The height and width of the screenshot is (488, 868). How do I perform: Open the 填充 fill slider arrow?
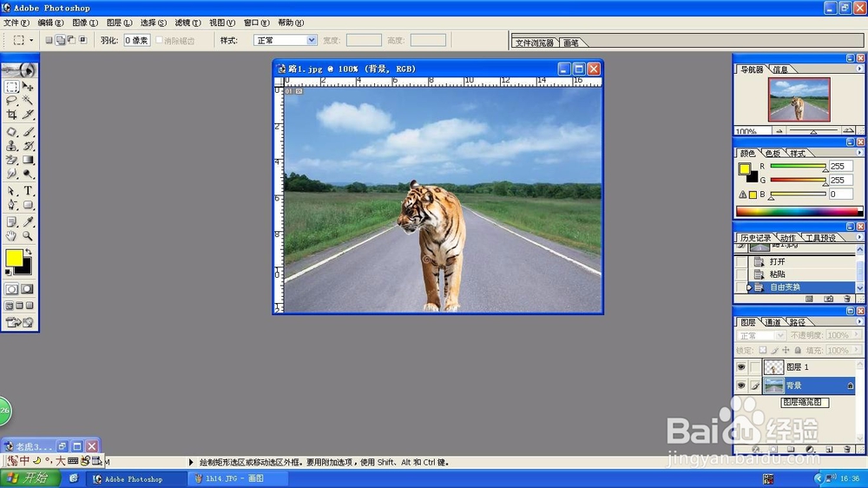(x=857, y=350)
